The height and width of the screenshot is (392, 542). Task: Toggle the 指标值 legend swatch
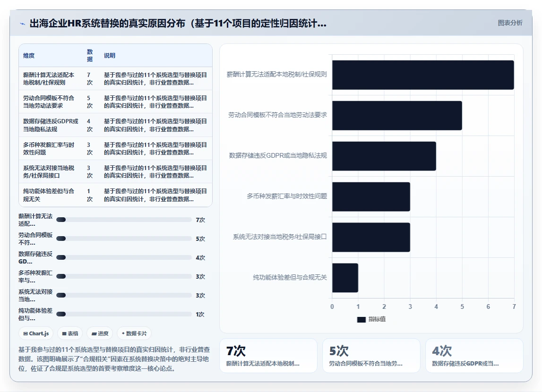coord(361,319)
